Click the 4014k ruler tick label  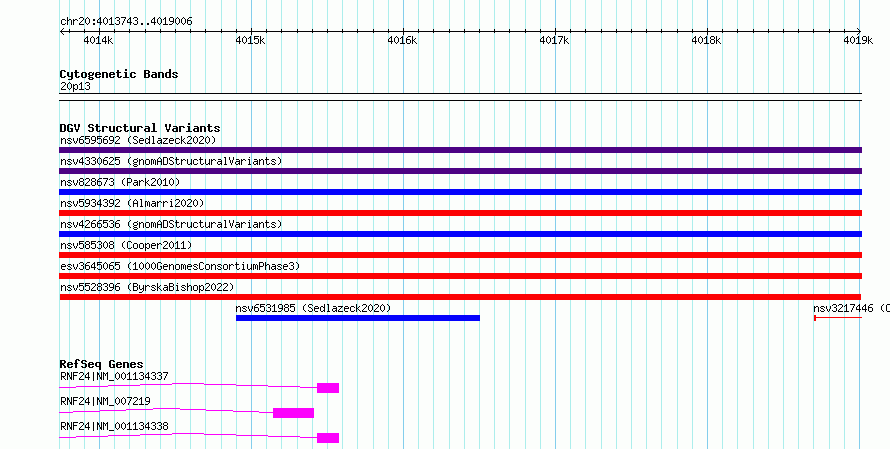[98, 40]
